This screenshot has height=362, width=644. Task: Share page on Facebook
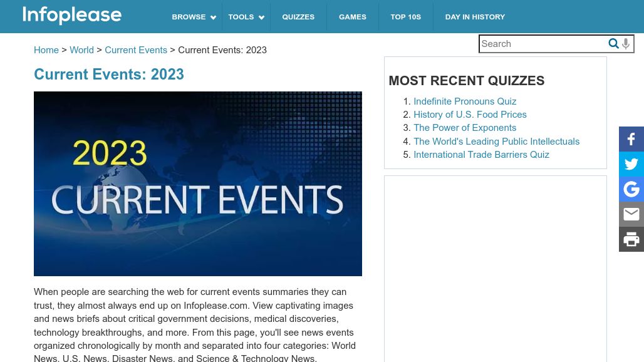pos(631,139)
